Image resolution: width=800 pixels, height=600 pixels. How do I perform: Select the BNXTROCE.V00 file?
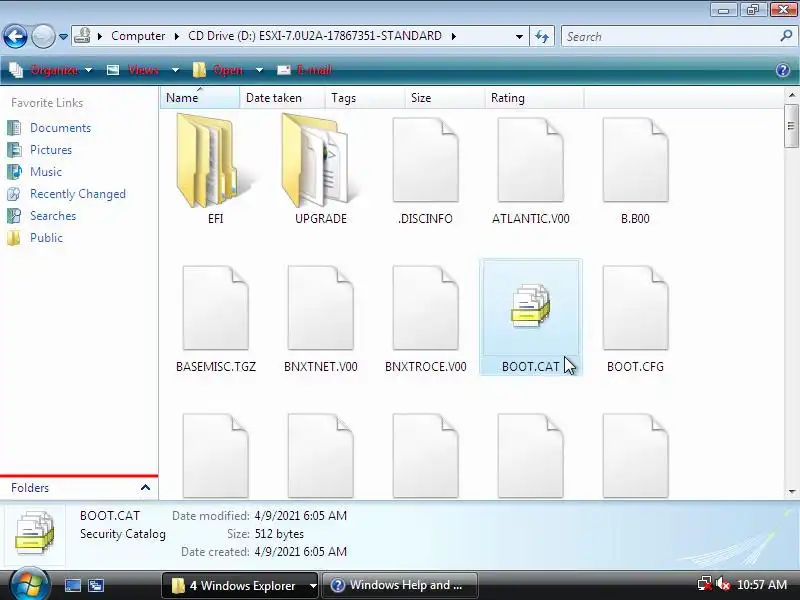click(x=426, y=319)
